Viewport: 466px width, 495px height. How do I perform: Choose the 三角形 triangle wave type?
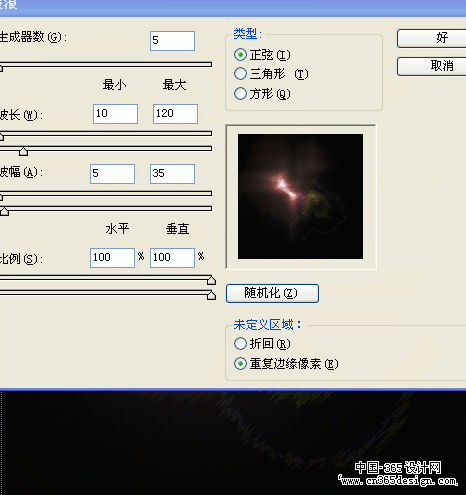240,74
